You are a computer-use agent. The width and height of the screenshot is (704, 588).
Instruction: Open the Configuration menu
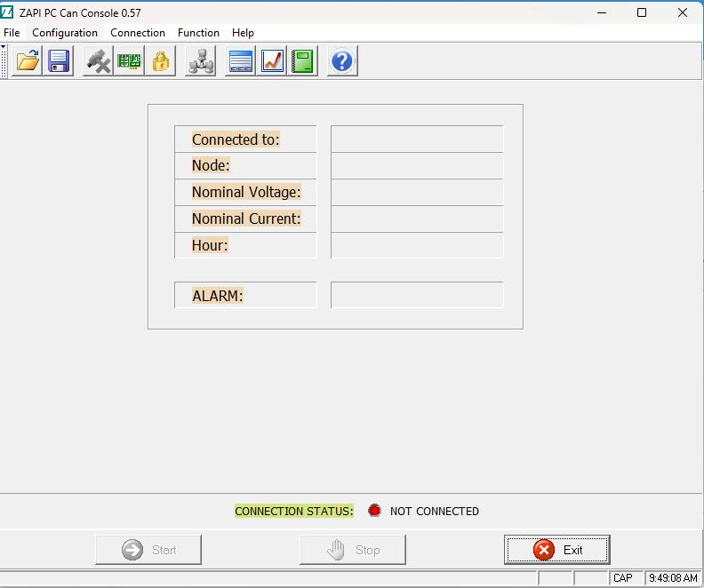pyautogui.click(x=65, y=33)
